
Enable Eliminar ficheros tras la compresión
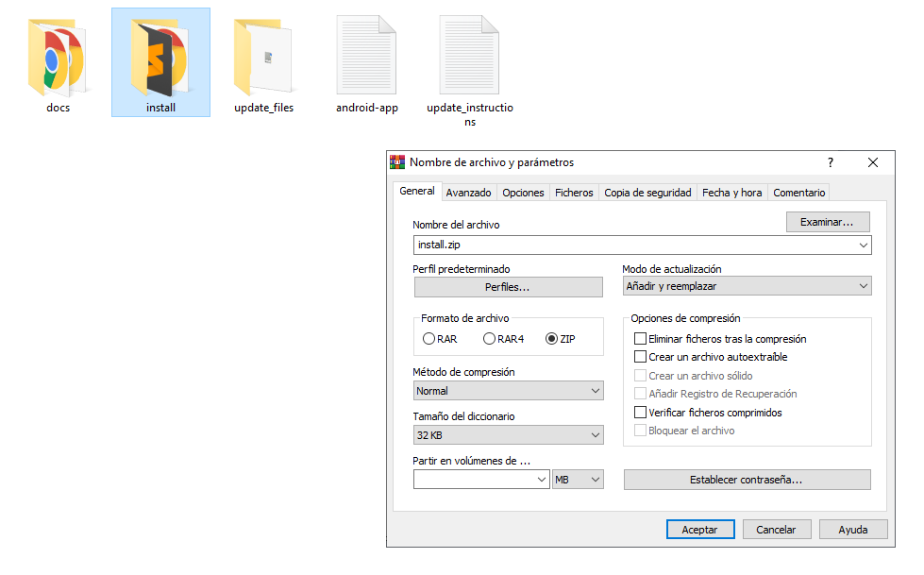641,339
